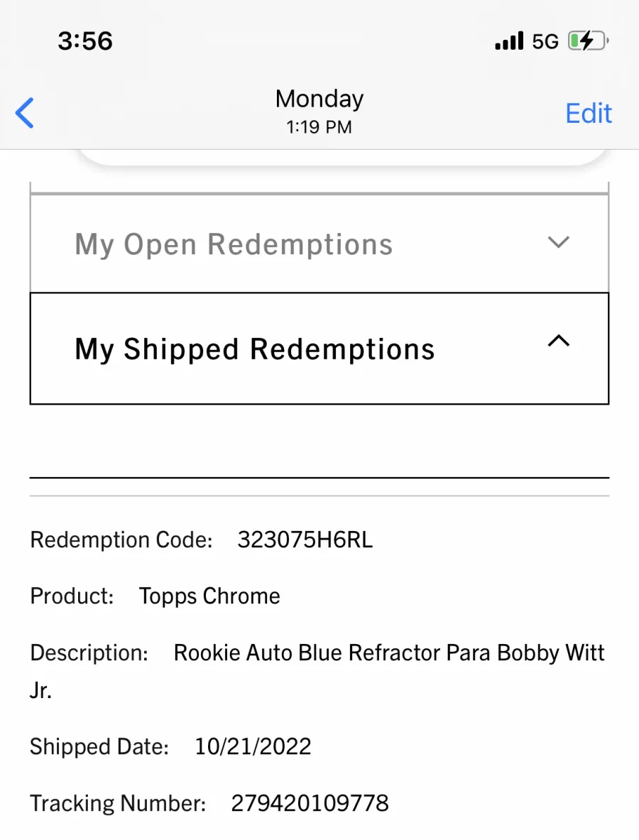639x840 pixels.
Task: Tap the cellular signal bars icon
Action: click(x=509, y=41)
